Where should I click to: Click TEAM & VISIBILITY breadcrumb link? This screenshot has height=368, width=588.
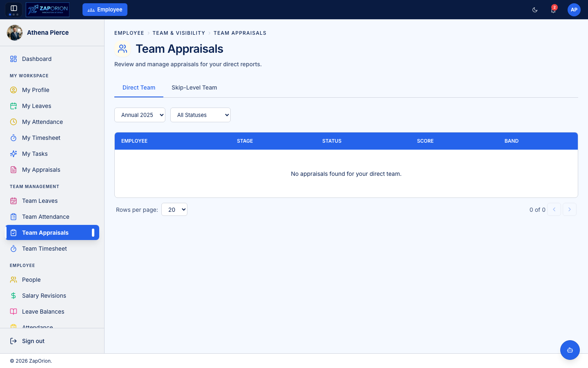coord(179,33)
